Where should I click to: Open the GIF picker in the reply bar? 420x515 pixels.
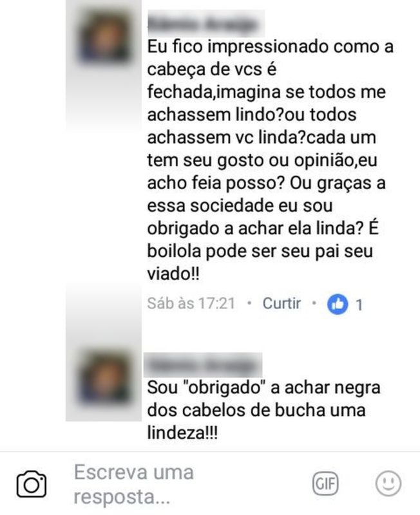point(325,483)
